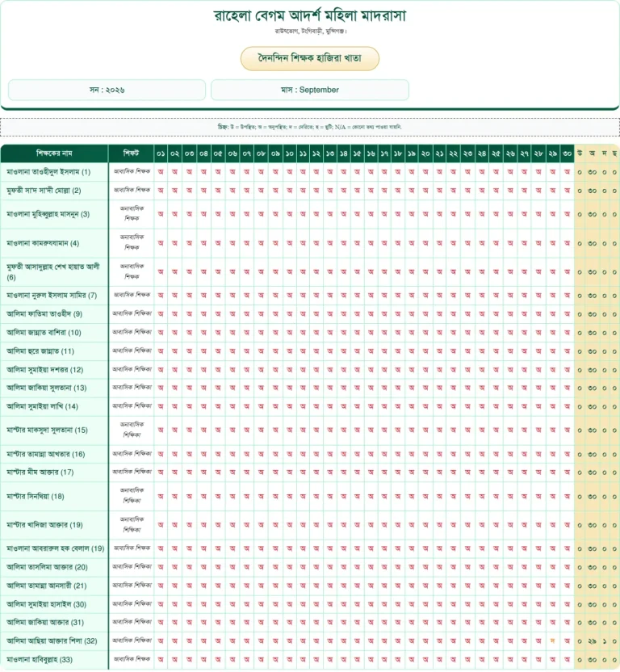This screenshot has width=620, height=672.
Task: Click teacher name আলিমা সুমাইয়া লাখি (14)
Action: 42,406
